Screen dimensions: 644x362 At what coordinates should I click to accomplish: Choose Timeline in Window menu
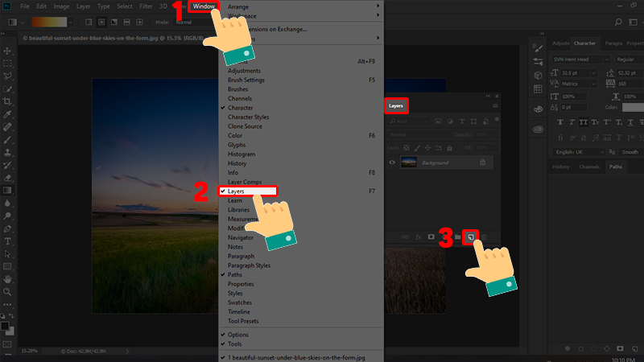tap(238, 312)
